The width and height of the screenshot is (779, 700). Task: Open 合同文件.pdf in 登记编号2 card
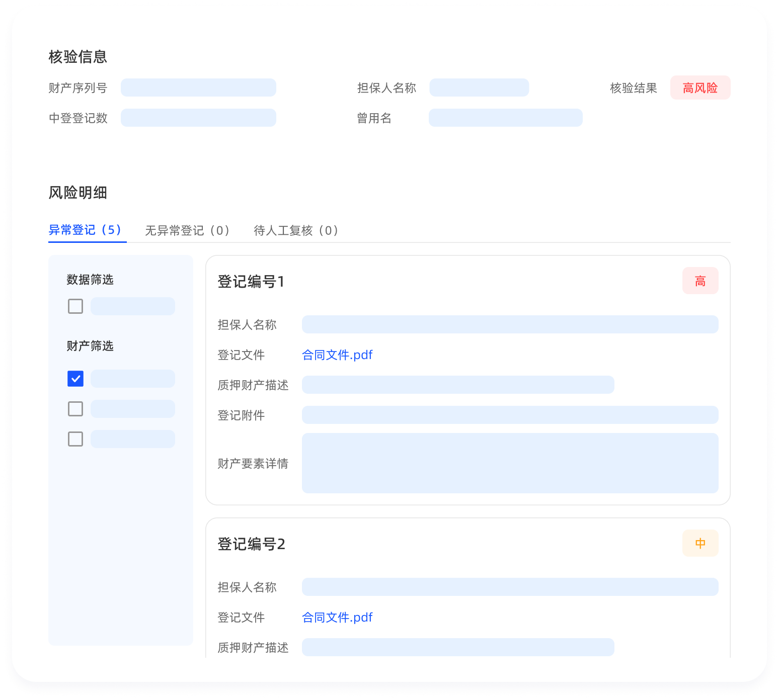coord(337,618)
